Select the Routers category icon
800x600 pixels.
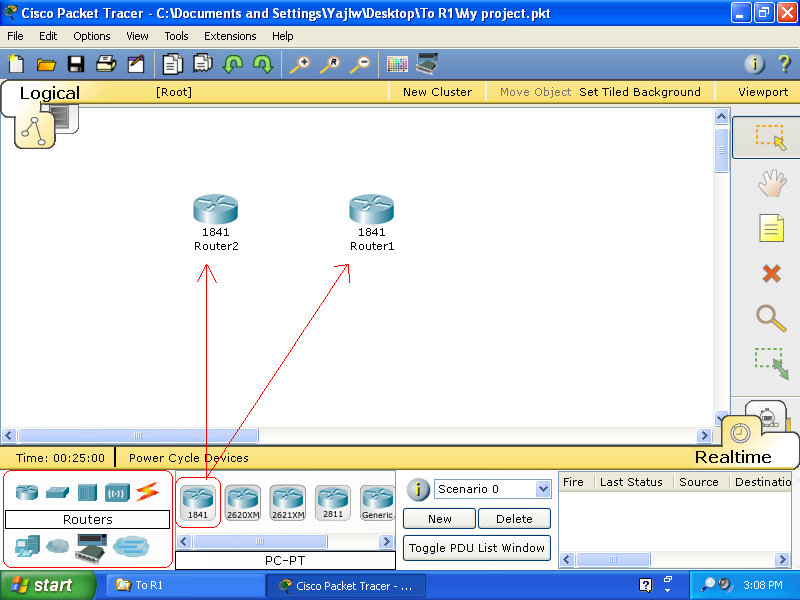(27, 492)
